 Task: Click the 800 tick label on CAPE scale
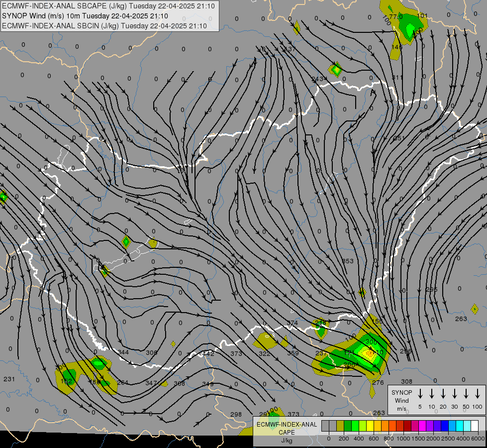389,439
